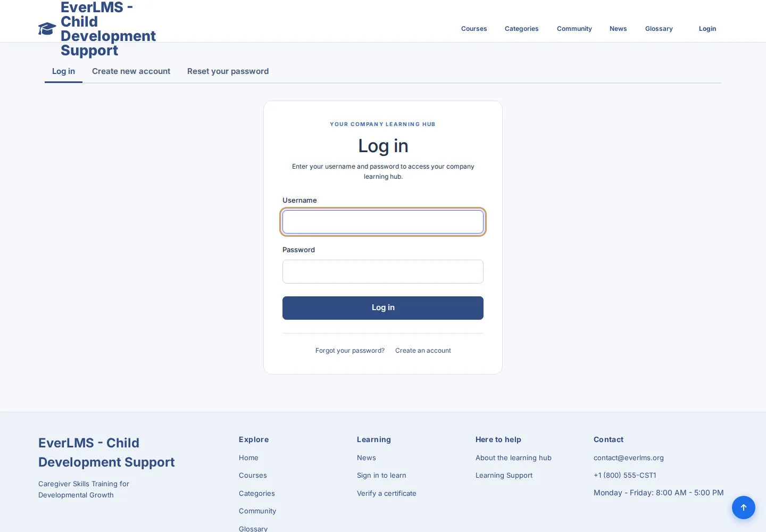Click the Log in heading text
Image resolution: width=766 pixels, height=532 pixels.
tap(383, 146)
